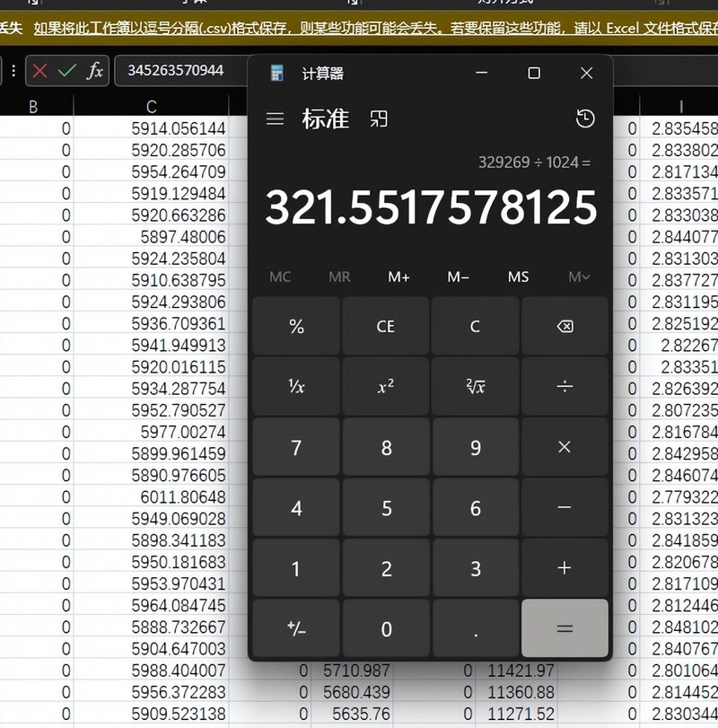
Task: Click digit 9 on Calculator keypad
Action: pos(475,447)
